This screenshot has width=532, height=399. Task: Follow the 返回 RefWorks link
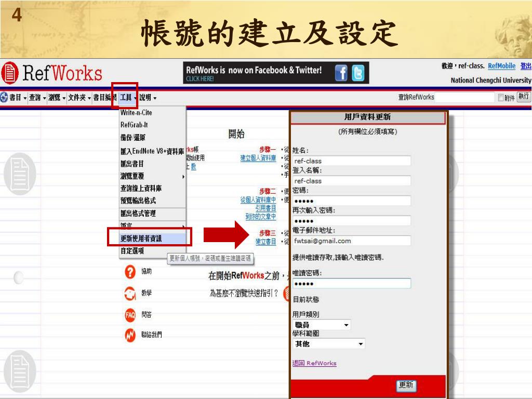314,363
